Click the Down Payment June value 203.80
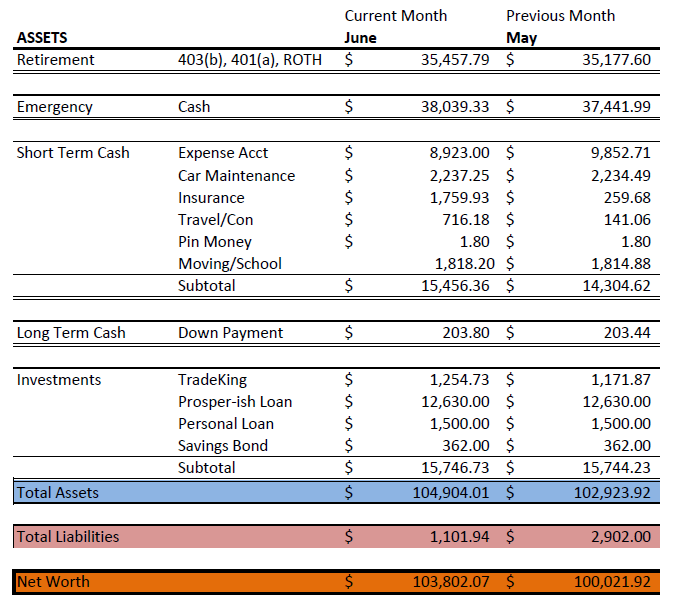 coord(466,333)
